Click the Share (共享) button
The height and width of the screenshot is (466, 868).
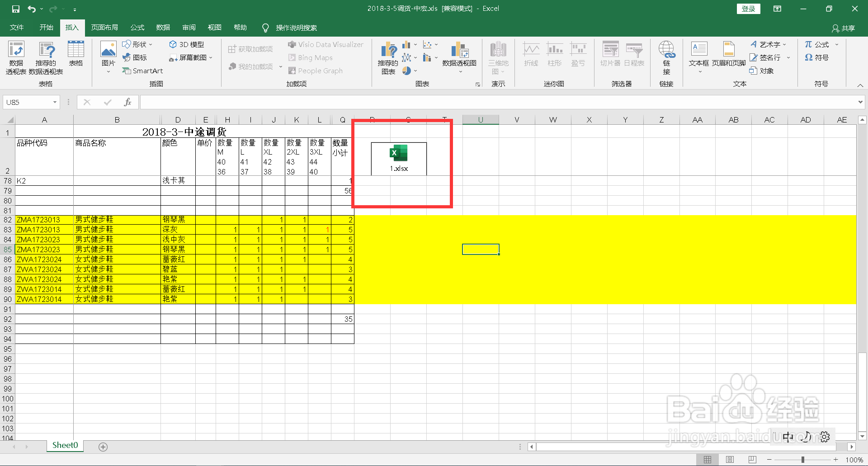coord(844,28)
